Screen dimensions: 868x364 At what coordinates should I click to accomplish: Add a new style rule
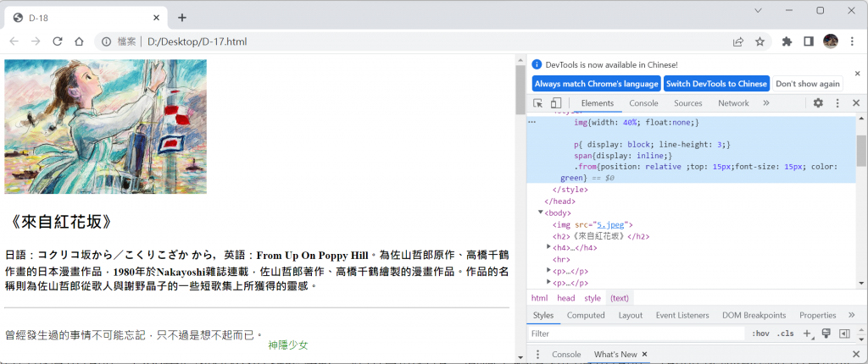(808, 334)
